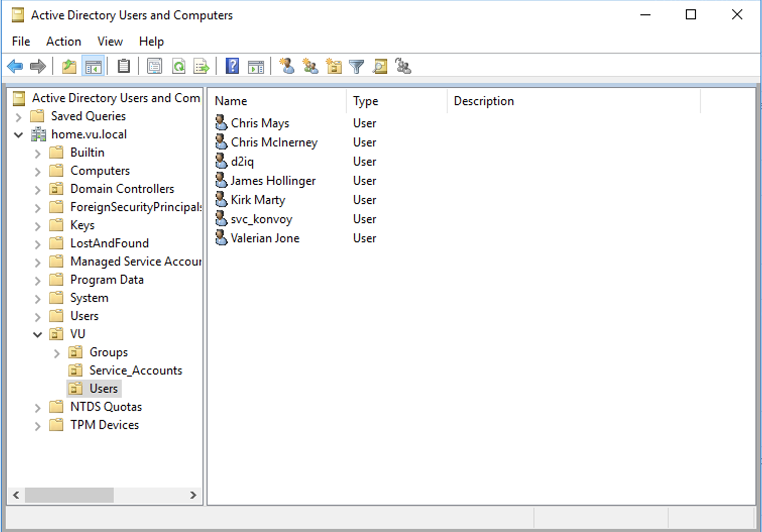This screenshot has width=762, height=532.
Task: Select the Users OU under VU
Action: (103, 389)
